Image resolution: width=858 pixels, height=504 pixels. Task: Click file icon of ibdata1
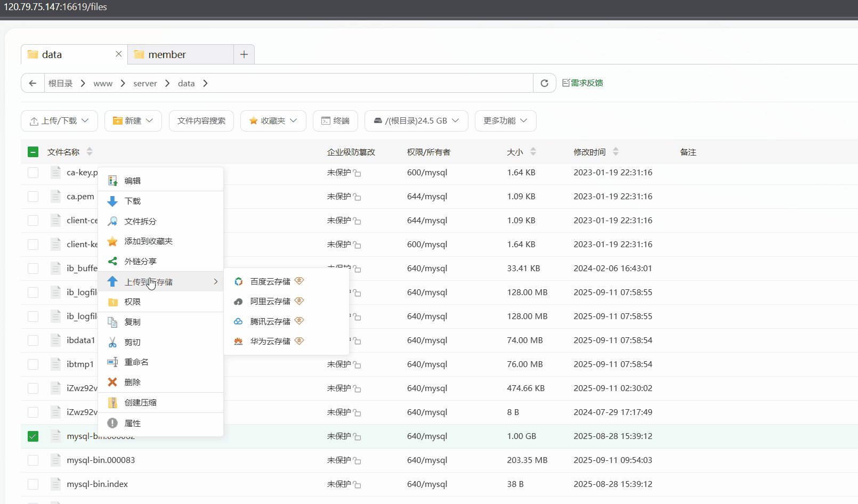coord(55,340)
